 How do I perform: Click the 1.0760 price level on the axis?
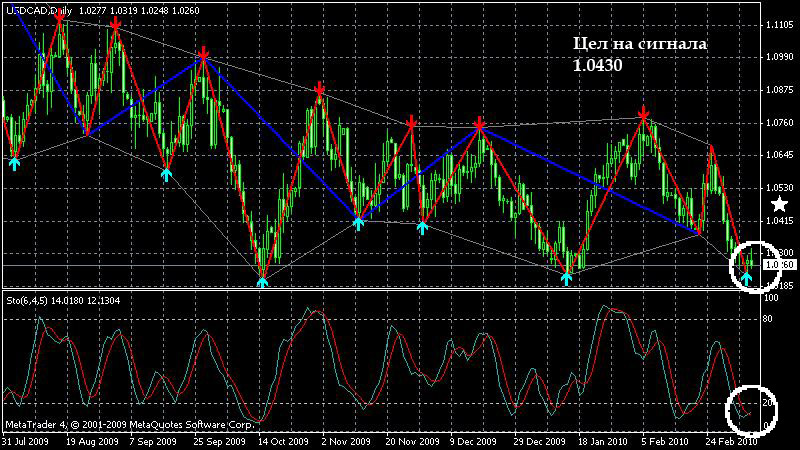point(780,122)
